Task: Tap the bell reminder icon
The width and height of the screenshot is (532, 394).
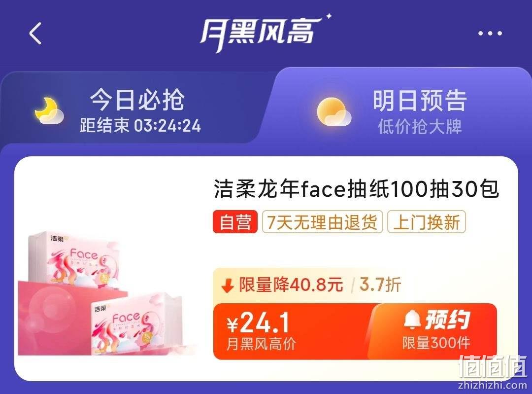Action: (x=413, y=319)
